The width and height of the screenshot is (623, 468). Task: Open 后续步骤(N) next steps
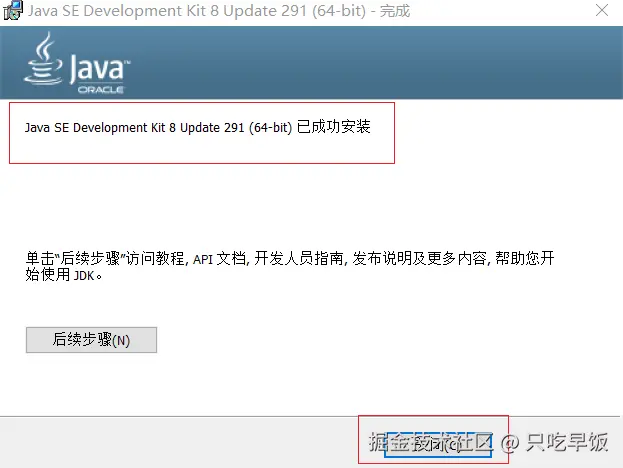[x=91, y=340]
